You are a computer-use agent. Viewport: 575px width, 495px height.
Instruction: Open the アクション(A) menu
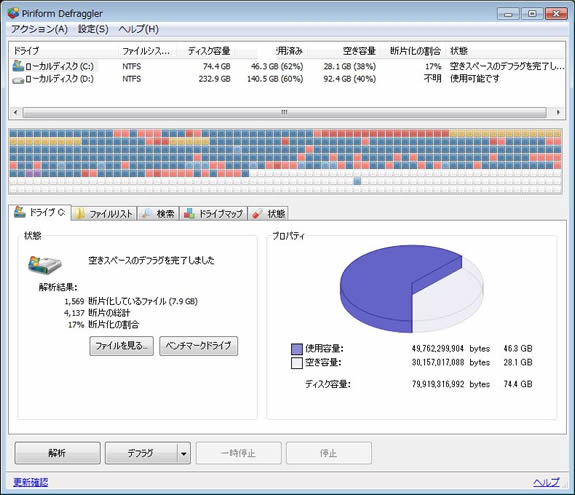(x=39, y=29)
